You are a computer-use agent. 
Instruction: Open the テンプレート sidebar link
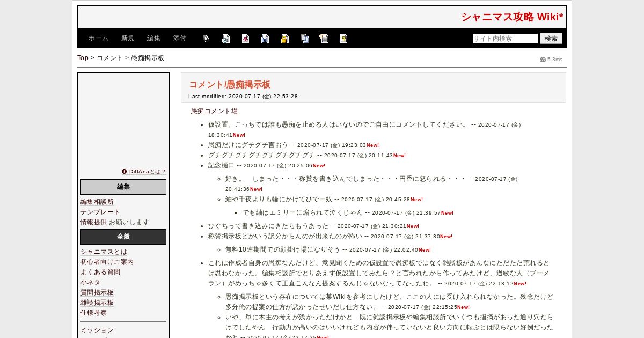point(100,212)
